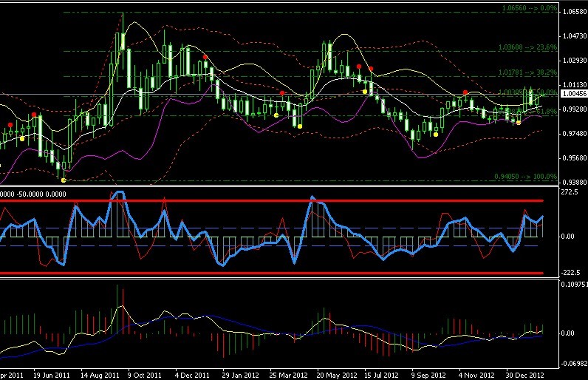Screen dimensions: 588x380
Task: Click the -0.06982 histogram scale value
Action: coord(574,364)
